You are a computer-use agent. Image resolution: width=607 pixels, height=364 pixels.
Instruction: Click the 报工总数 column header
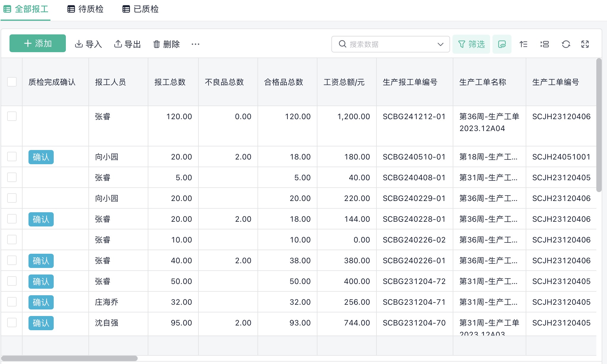173,82
